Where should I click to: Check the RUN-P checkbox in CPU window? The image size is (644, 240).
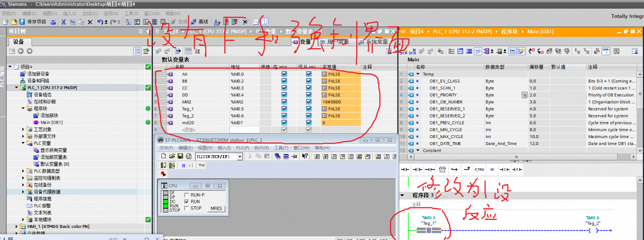(x=187, y=195)
